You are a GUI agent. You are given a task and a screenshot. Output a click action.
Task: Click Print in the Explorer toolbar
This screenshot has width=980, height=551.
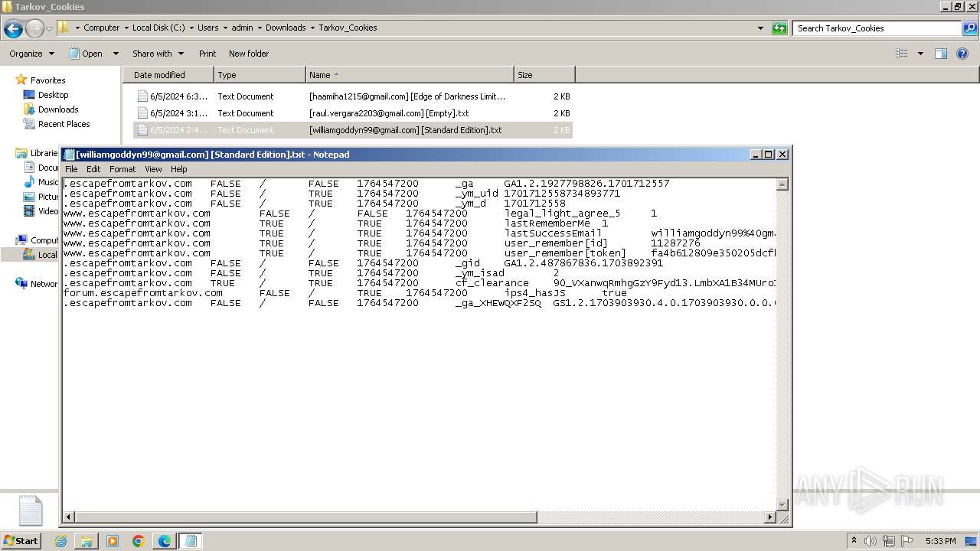click(207, 54)
